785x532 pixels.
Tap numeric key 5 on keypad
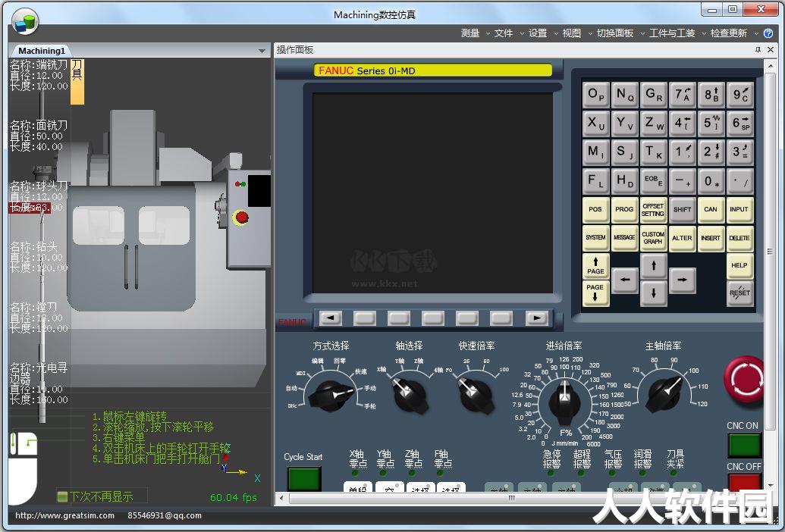coord(711,123)
